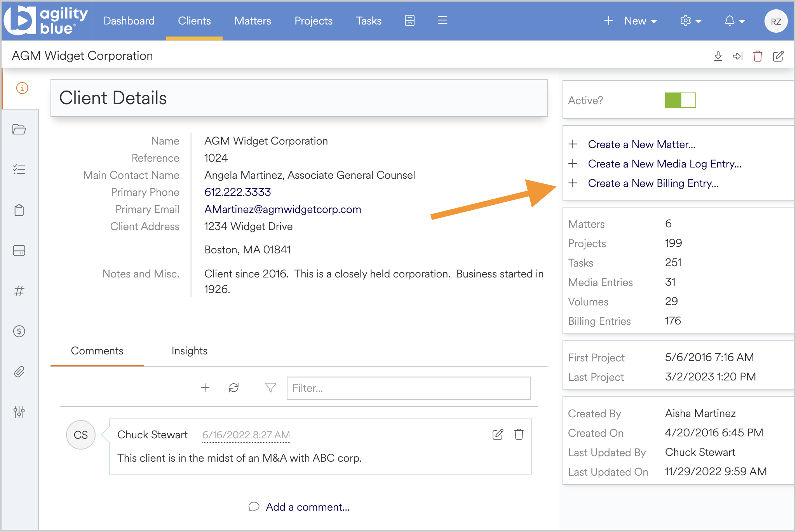
Task: Delete client using red trash icon
Action: [758, 56]
